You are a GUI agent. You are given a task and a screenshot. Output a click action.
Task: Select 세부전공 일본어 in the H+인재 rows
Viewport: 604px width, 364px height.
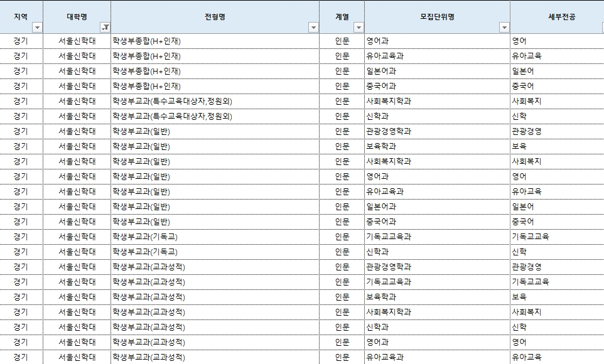point(523,71)
